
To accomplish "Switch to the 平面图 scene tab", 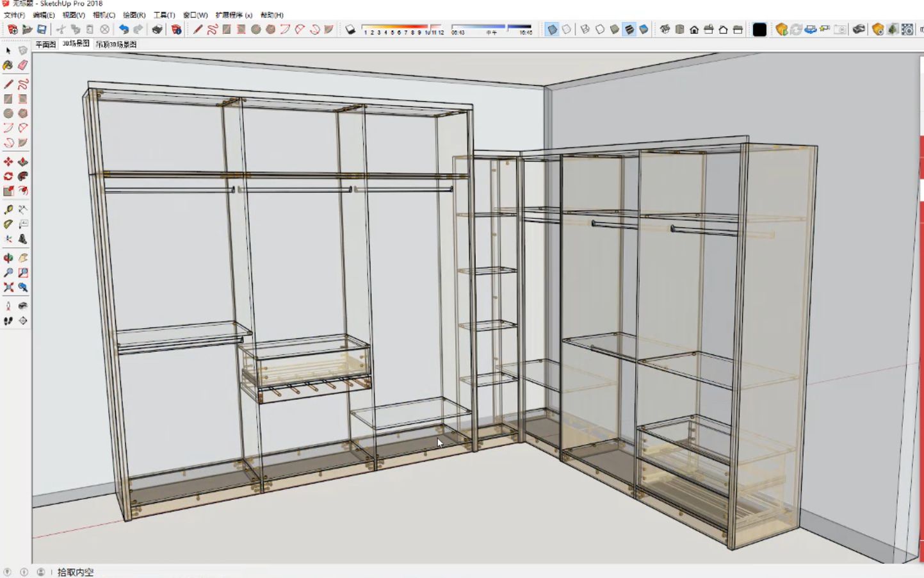I will tap(45, 44).
